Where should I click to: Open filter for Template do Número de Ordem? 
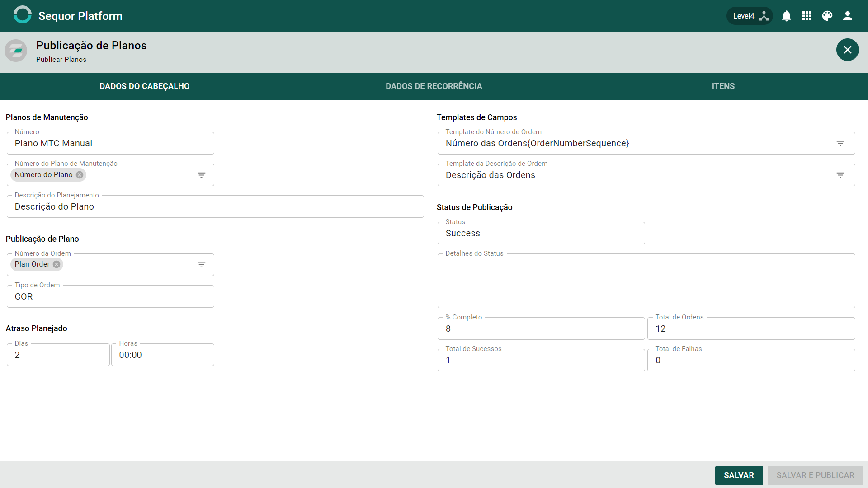(x=840, y=143)
